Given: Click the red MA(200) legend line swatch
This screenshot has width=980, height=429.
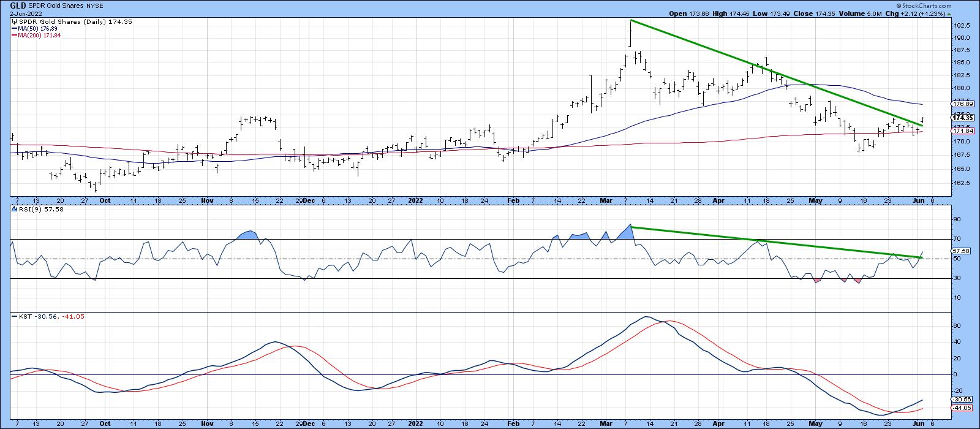Looking at the screenshot, I should pos(13,36).
